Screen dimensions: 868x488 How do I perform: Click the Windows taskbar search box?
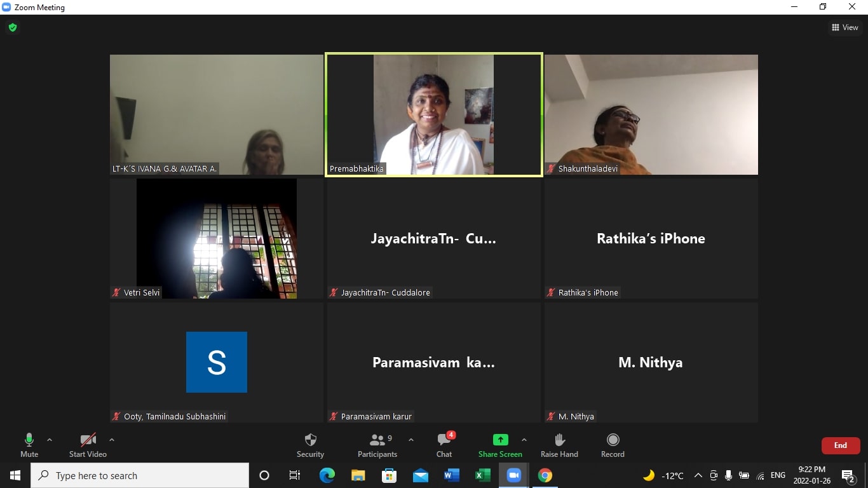(x=140, y=475)
